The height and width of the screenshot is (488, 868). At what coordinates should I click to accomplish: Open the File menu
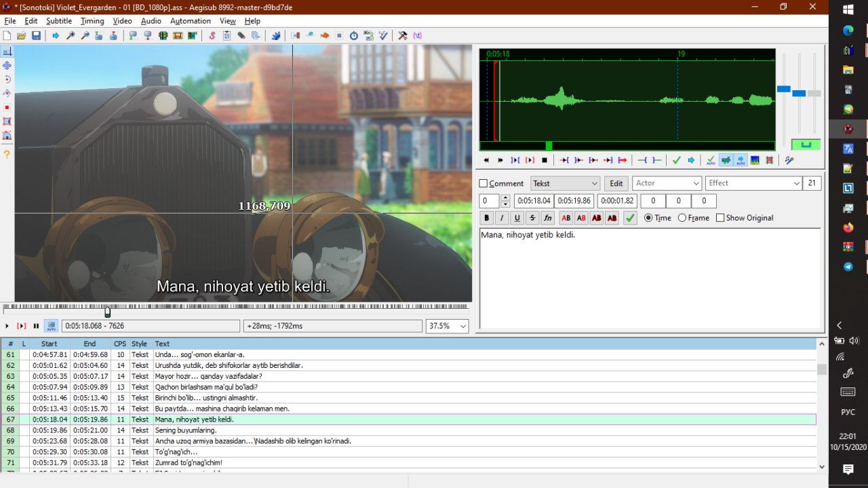(9, 21)
